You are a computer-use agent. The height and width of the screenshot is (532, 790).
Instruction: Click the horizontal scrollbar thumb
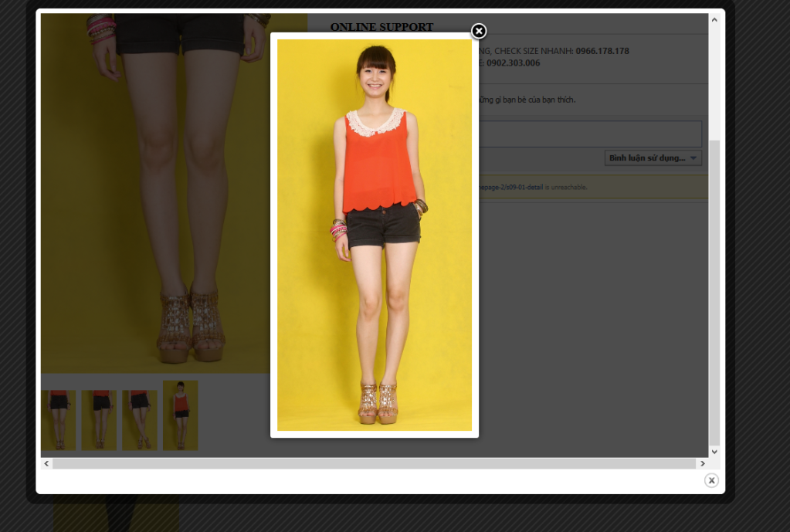point(375,463)
